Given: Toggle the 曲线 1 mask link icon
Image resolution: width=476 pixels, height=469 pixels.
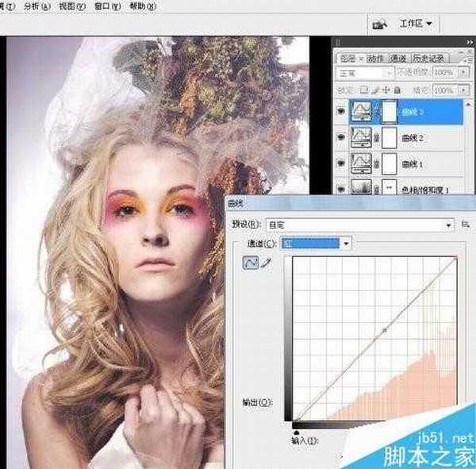Looking at the screenshot, I should 377,164.
